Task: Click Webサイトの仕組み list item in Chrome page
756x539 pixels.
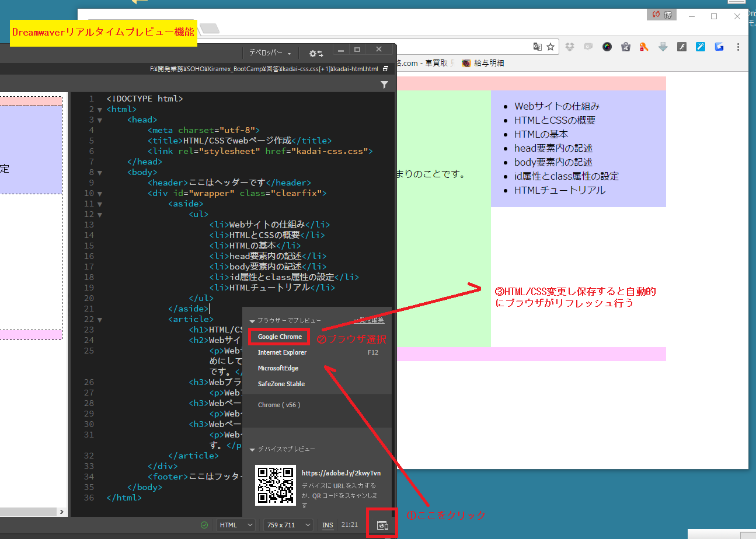Action: tap(557, 106)
